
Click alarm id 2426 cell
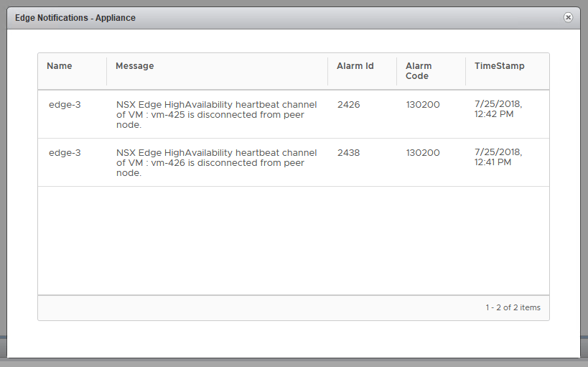click(348, 105)
